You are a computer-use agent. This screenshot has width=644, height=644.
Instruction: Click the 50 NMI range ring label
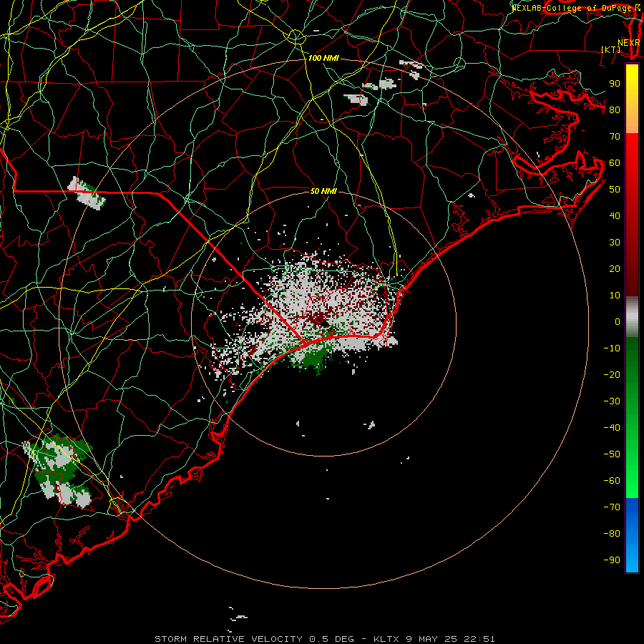coord(323,191)
